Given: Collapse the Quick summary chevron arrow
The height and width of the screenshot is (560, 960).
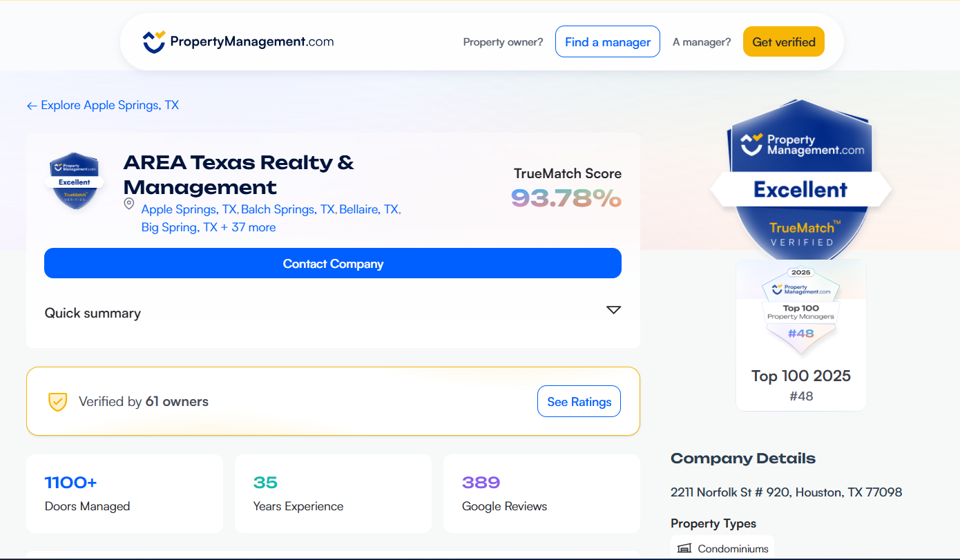Looking at the screenshot, I should 613,310.
